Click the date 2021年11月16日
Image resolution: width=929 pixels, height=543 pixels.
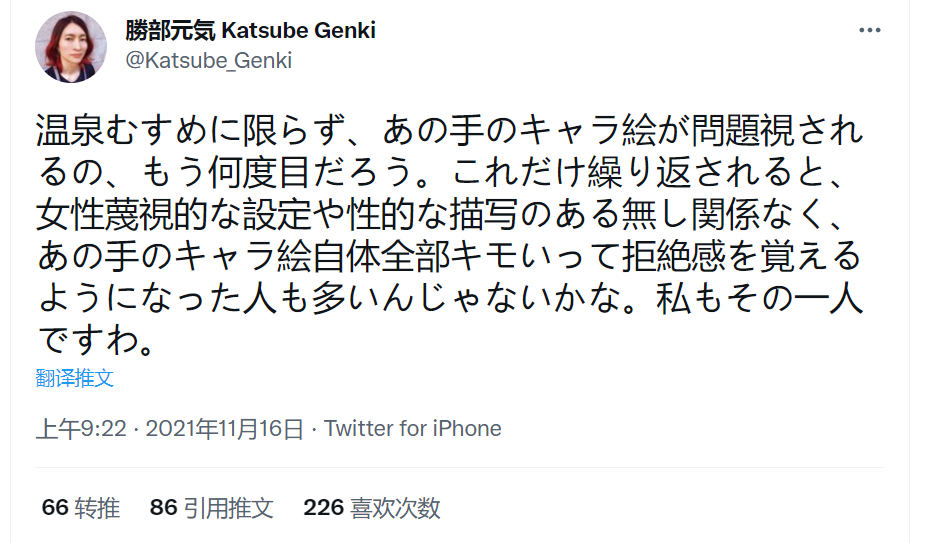(224, 429)
